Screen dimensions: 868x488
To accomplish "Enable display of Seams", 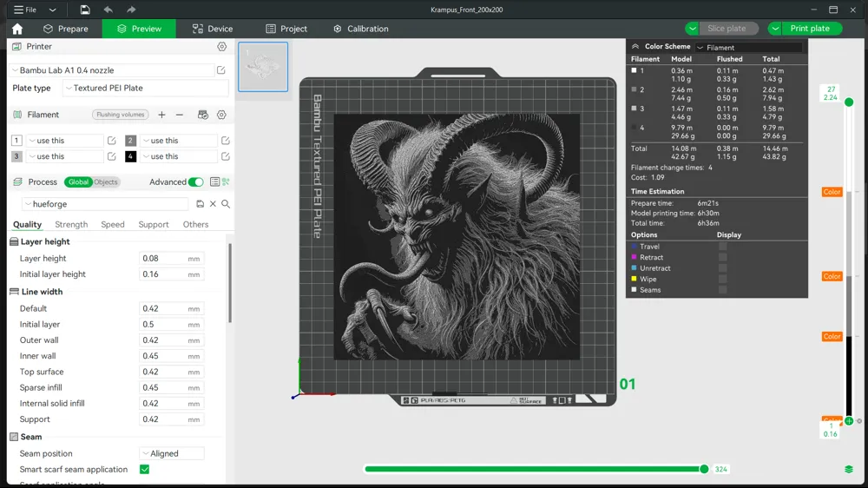I will (722, 290).
